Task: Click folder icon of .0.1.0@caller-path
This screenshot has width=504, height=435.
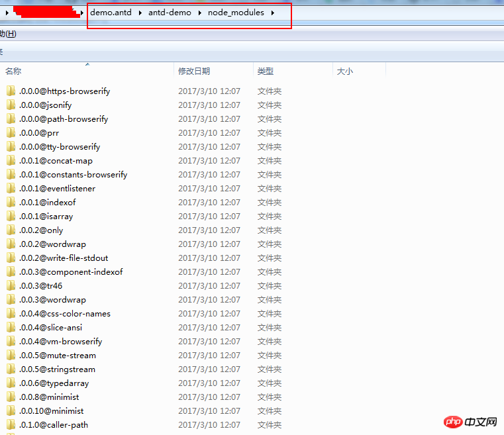Action: 11,424
